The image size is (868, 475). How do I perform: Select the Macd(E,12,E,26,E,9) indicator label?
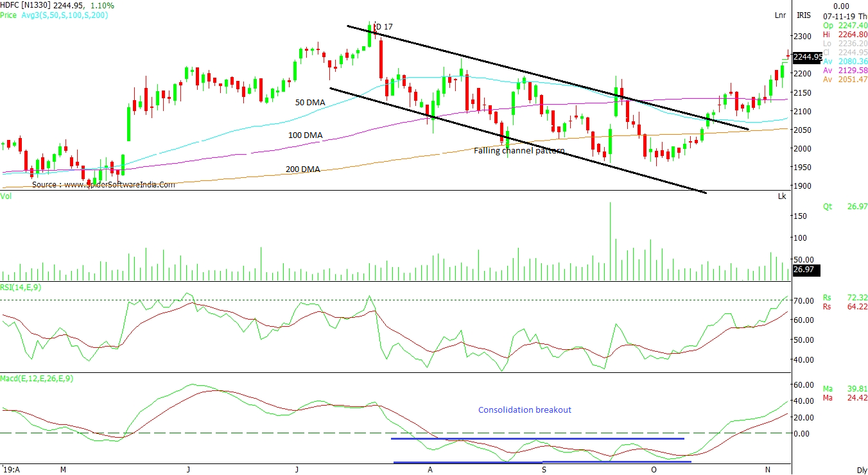click(x=37, y=378)
